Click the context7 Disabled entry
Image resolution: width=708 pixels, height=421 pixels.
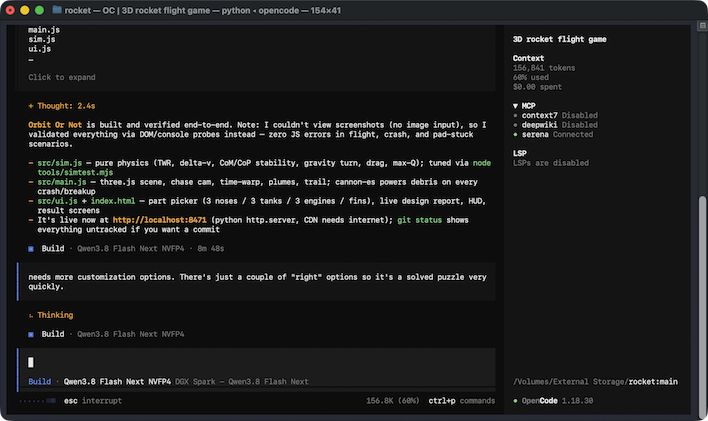(x=555, y=116)
